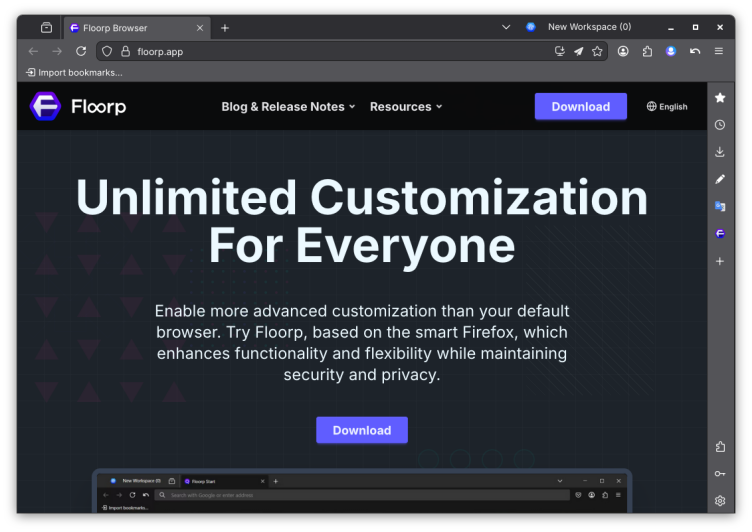
Task: Click the browser preview screenshot thumbnail
Action: pos(362,491)
